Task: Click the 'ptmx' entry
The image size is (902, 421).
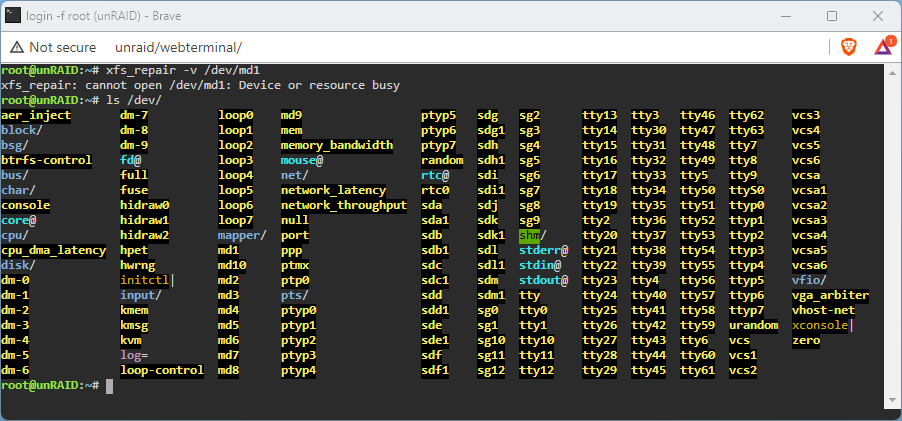Action: 295,265
